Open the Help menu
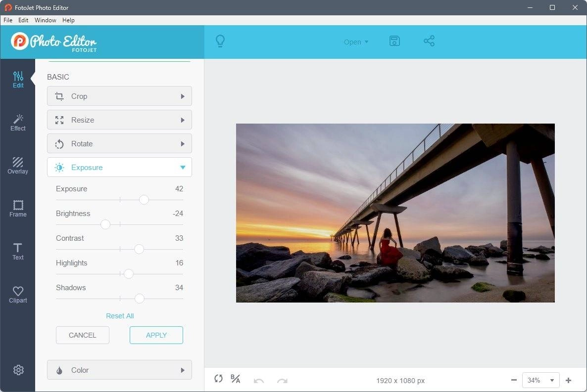587x392 pixels. coord(68,20)
